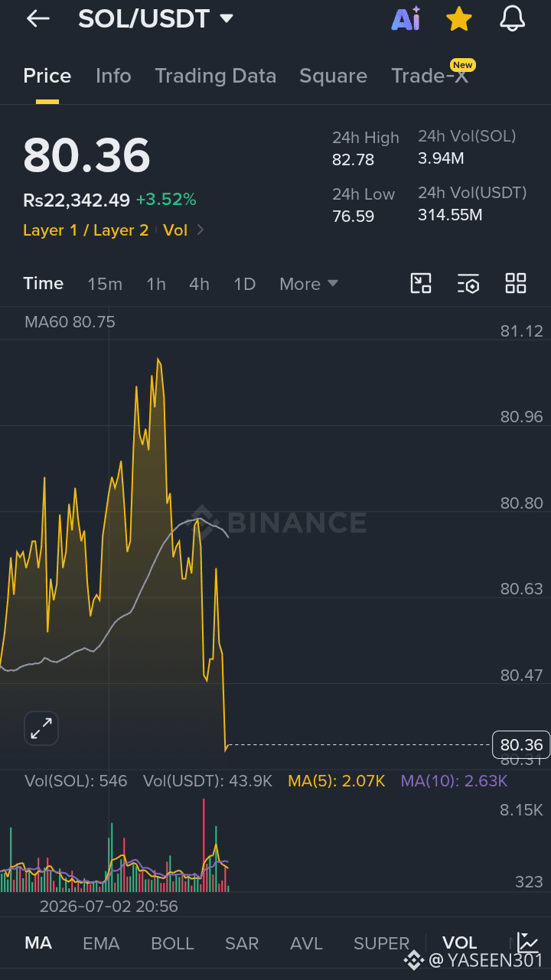Open the grid layout icon
Image resolution: width=551 pixels, height=980 pixels.
click(x=516, y=283)
